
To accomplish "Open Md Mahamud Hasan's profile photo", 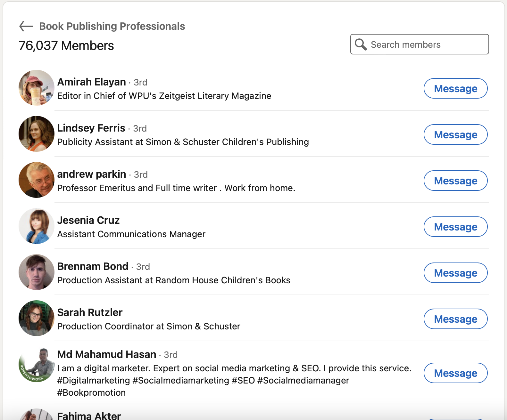I will tap(37, 365).
